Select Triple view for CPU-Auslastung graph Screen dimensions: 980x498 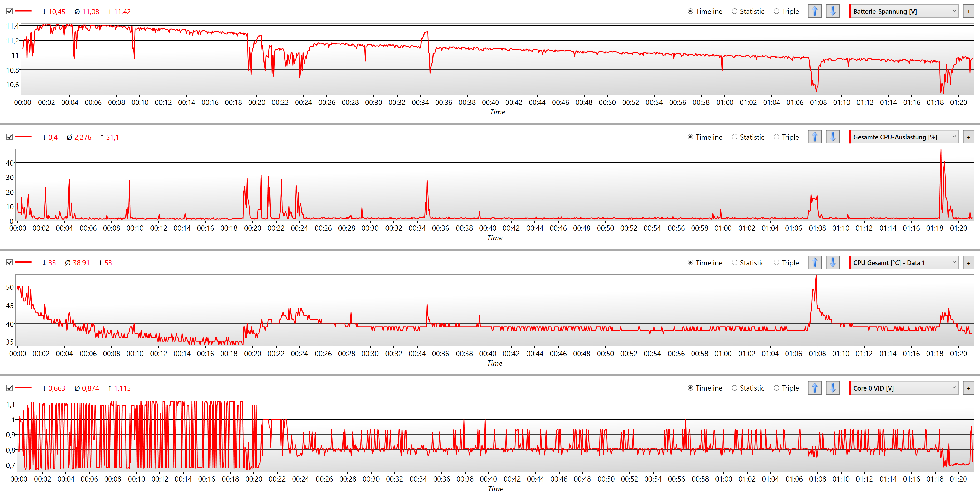(x=776, y=137)
